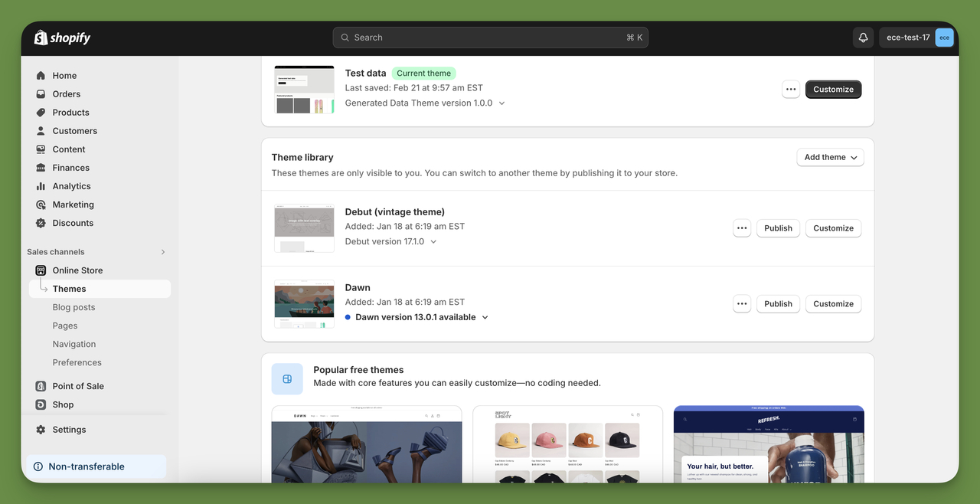Click the ece avatar icon
Image resolution: width=980 pixels, height=504 pixels.
click(944, 38)
